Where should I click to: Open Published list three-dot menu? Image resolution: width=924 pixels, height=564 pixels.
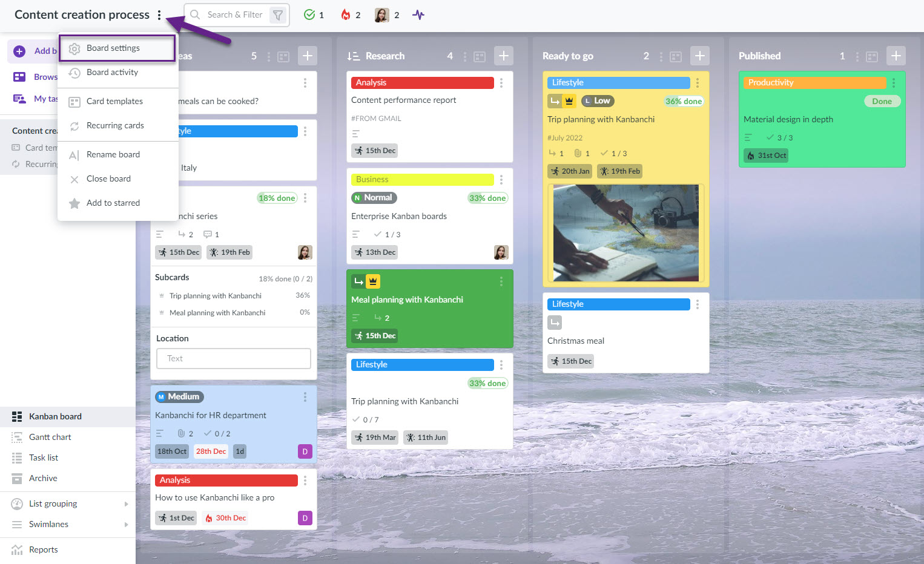(857, 57)
